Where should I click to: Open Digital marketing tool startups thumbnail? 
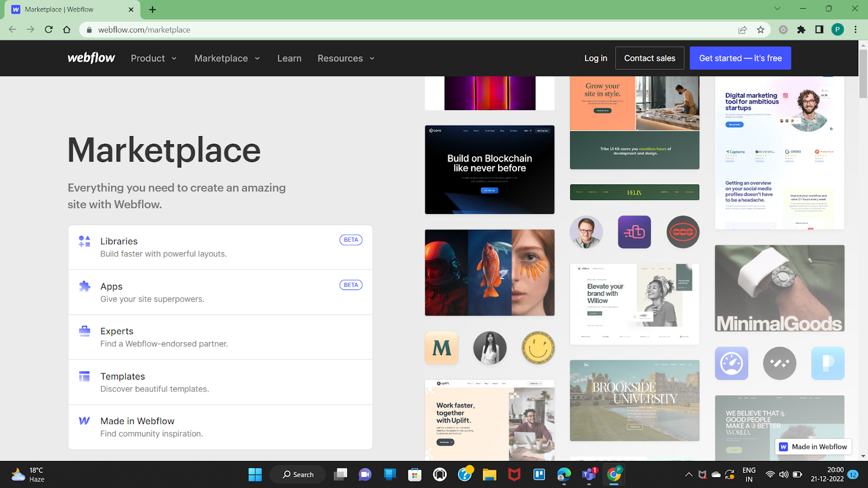point(780,153)
